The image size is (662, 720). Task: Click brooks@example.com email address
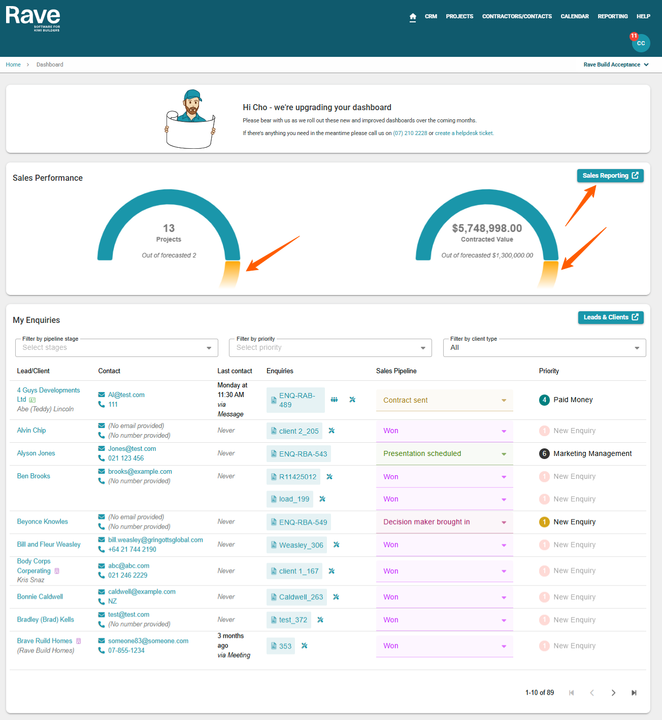(140, 472)
